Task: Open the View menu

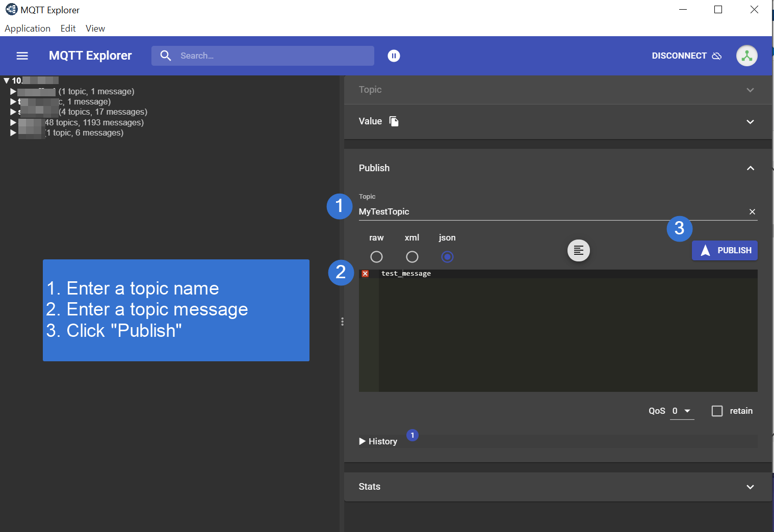Action: click(x=95, y=29)
